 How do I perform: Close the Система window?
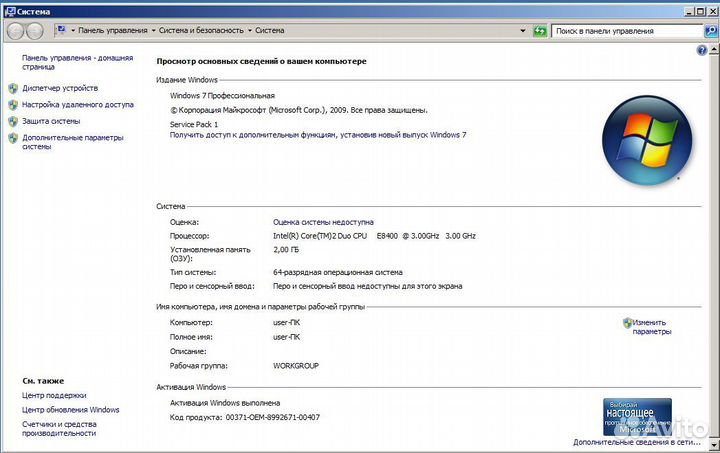click(712, 11)
